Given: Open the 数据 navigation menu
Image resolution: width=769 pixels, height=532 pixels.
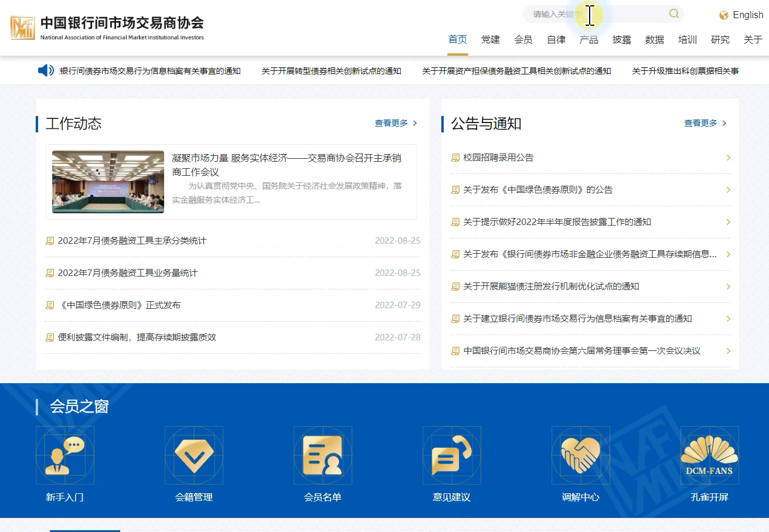Looking at the screenshot, I should (655, 40).
